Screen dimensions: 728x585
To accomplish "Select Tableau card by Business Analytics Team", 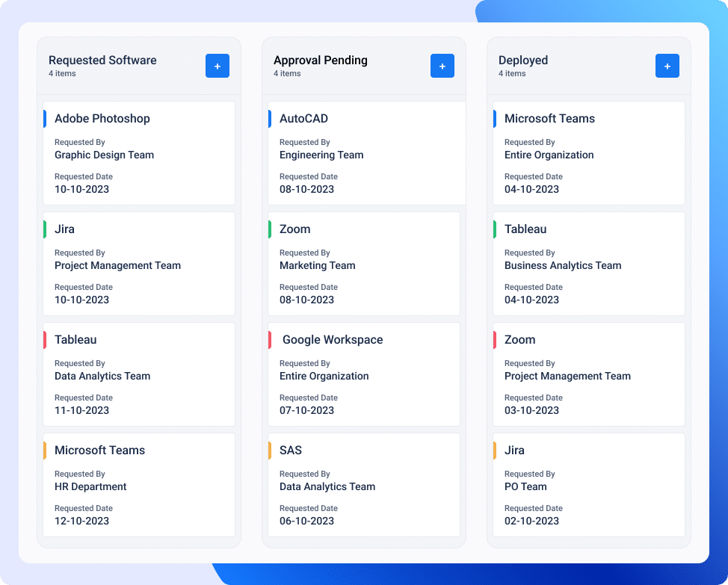I will click(x=589, y=264).
